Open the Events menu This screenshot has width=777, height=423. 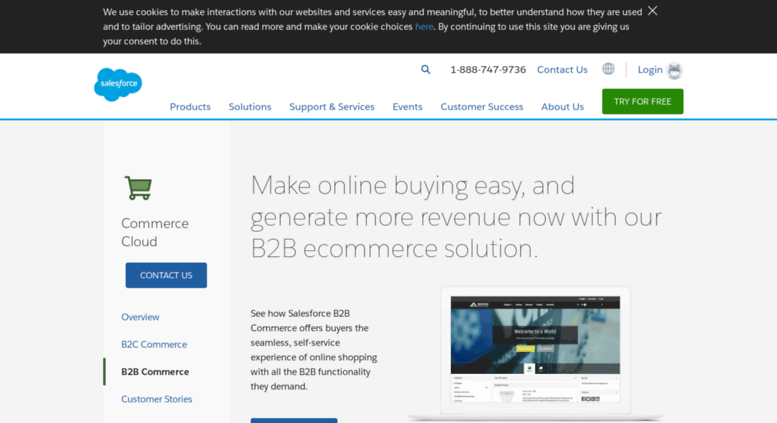(407, 106)
